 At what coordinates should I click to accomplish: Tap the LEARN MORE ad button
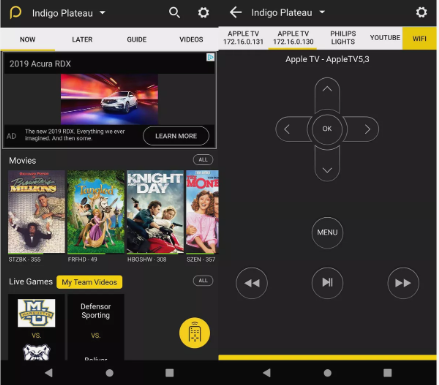click(x=176, y=136)
